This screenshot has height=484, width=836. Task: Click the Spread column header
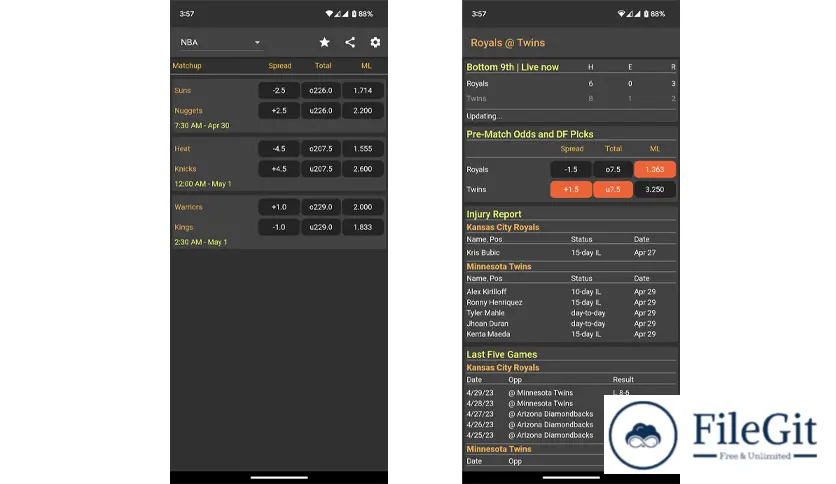coord(280,66)
